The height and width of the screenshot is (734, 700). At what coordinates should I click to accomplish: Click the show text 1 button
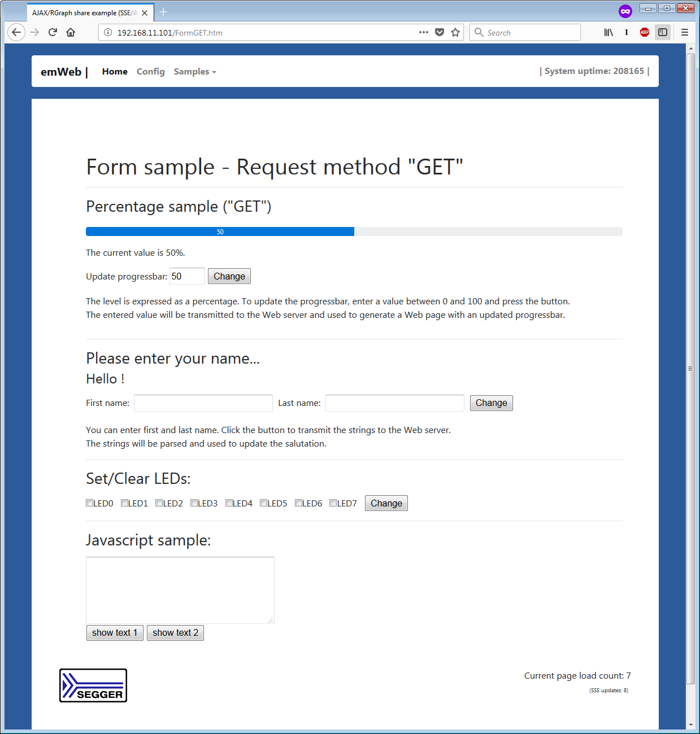(x=115, y=632)
